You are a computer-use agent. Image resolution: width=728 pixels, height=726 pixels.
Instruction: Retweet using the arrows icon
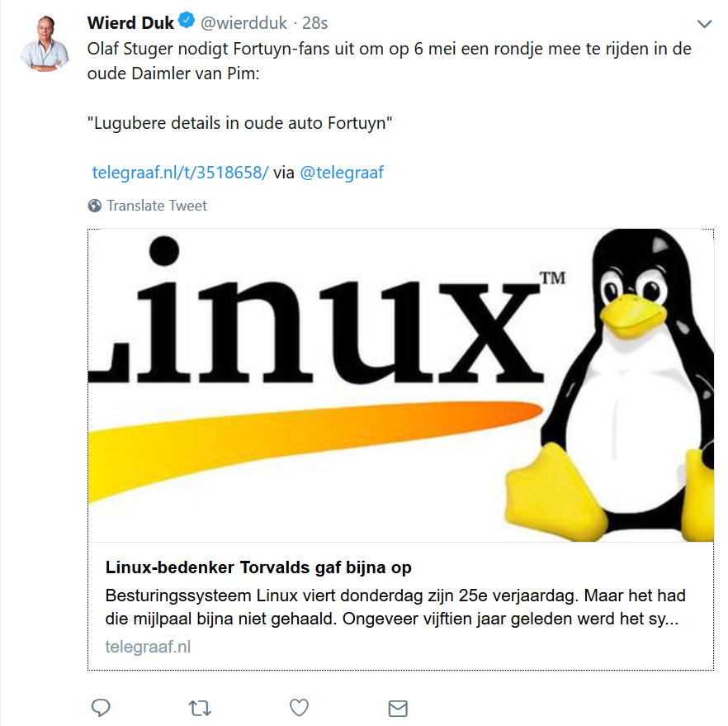coord(200,709)
